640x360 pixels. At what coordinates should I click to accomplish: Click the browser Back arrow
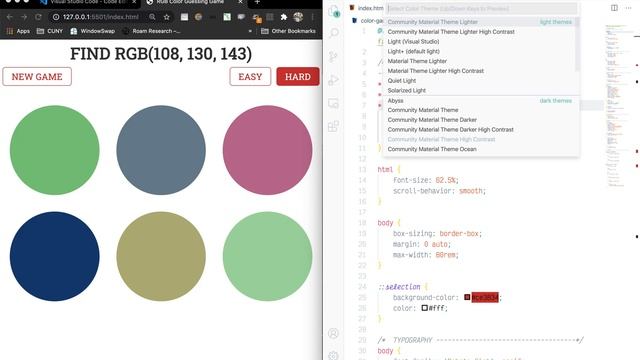coord(9,17)
